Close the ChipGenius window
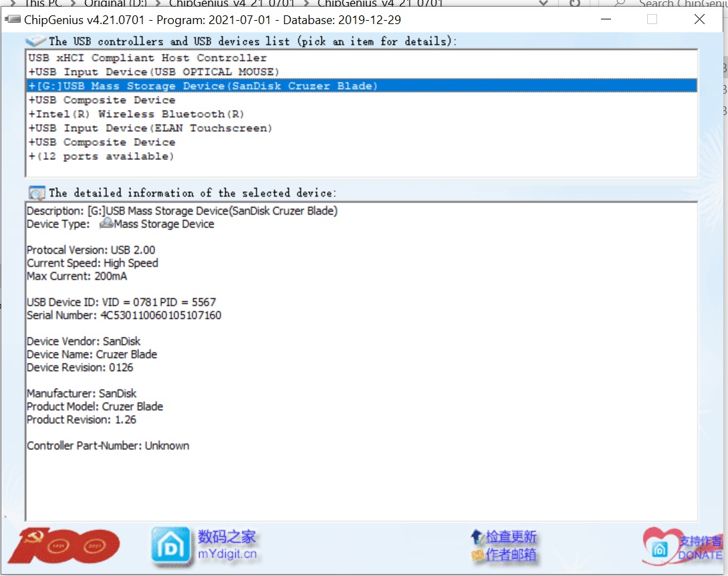The height and width of the screenshot is (576, 728). coord(699,19)
